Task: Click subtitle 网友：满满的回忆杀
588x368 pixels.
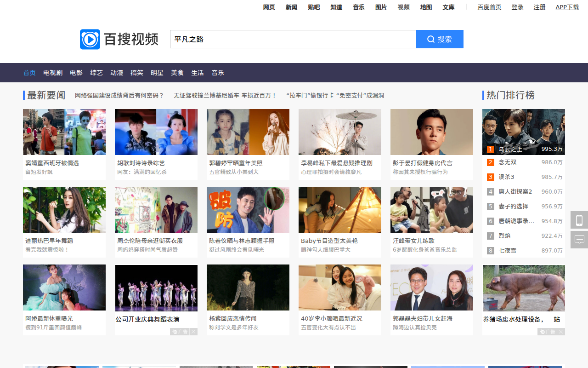Action: 142,172
